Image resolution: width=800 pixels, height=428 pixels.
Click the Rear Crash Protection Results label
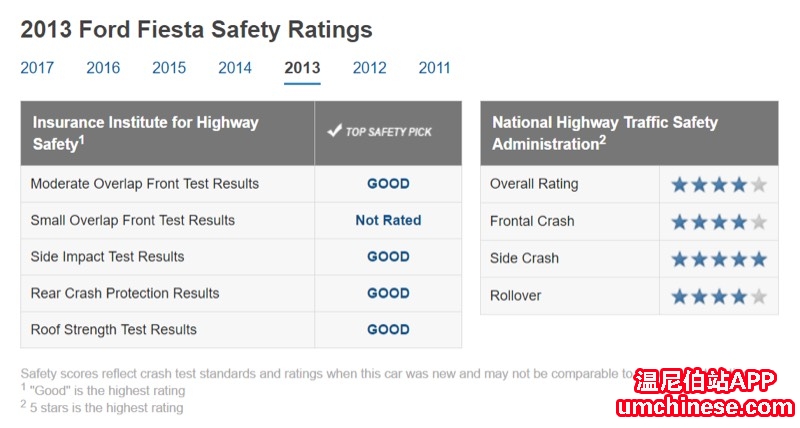pos(124,293)
